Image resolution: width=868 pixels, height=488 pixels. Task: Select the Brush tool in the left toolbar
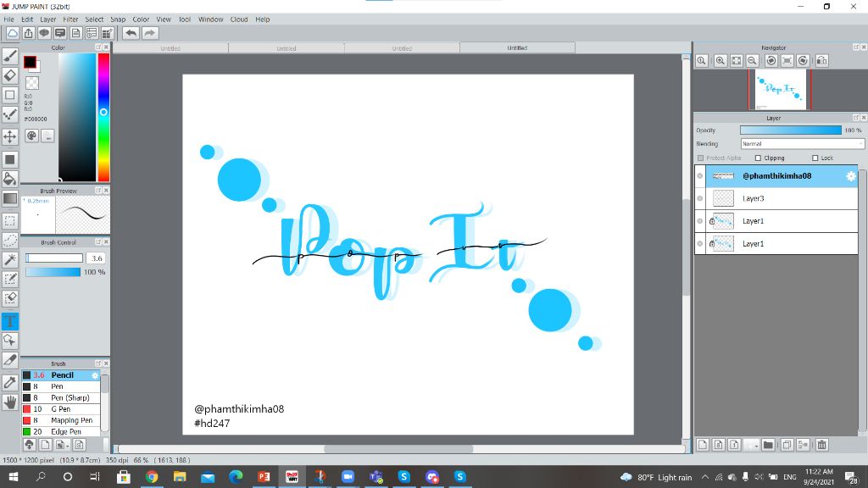[x=10, y=55]
